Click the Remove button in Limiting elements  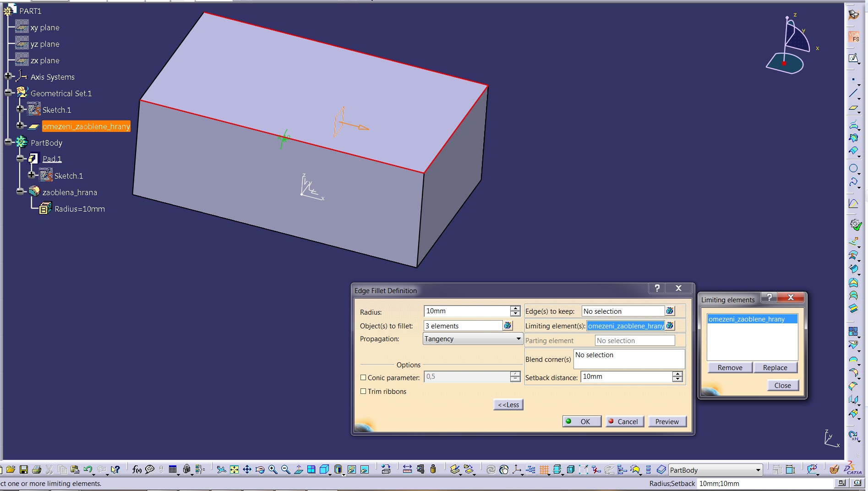[x=730, y=368]
